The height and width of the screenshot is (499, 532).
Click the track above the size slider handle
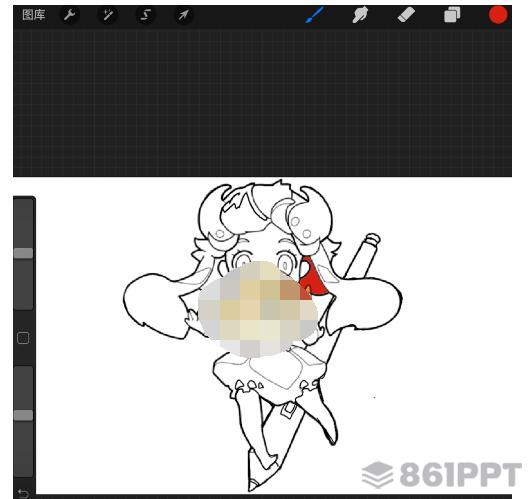23,224
